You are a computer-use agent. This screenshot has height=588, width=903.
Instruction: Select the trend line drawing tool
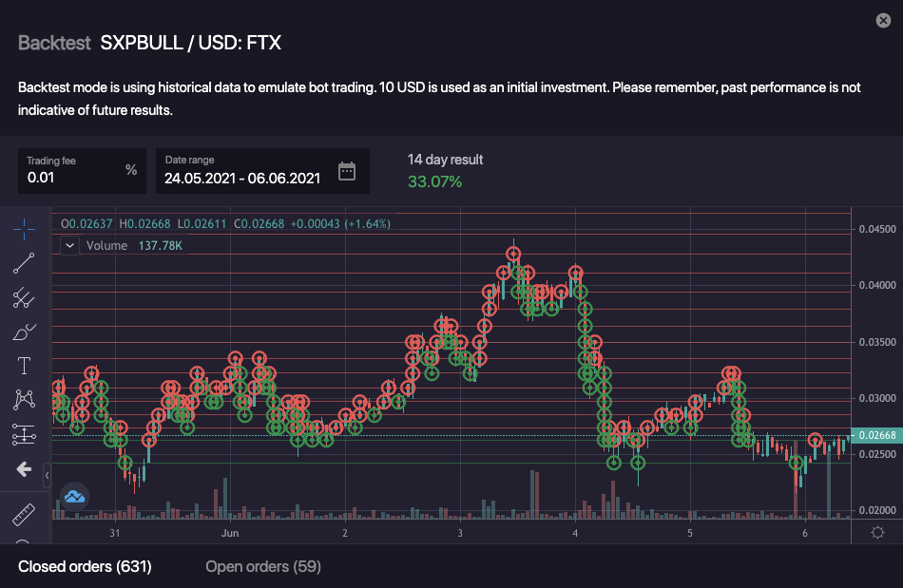click(24, 263)
